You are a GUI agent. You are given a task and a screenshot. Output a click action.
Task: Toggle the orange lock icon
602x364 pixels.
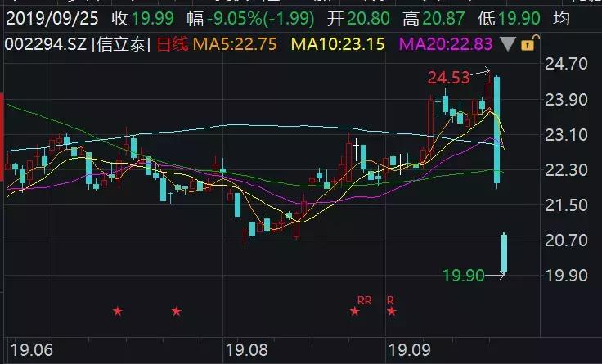(x=530, y=43)
